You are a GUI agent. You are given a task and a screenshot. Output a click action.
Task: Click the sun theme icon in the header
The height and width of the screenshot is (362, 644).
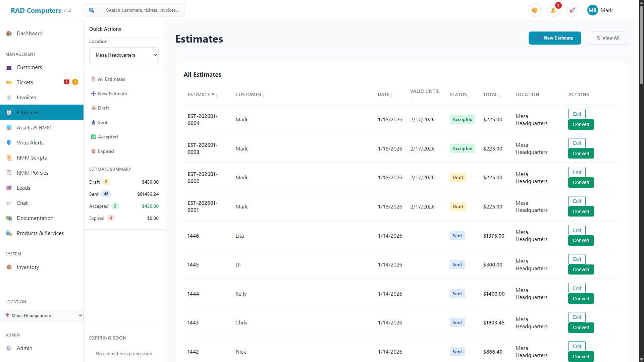(535, 10)
